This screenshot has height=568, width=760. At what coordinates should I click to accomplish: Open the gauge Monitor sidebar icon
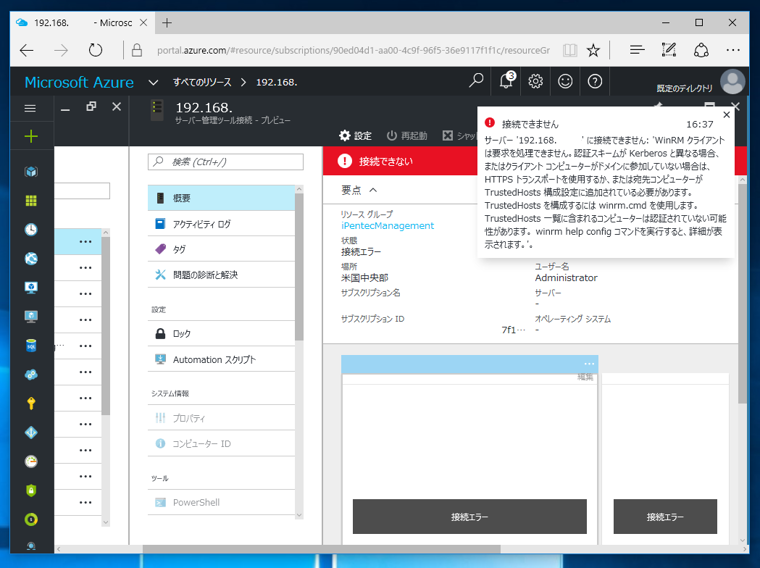tap(31, 461)
